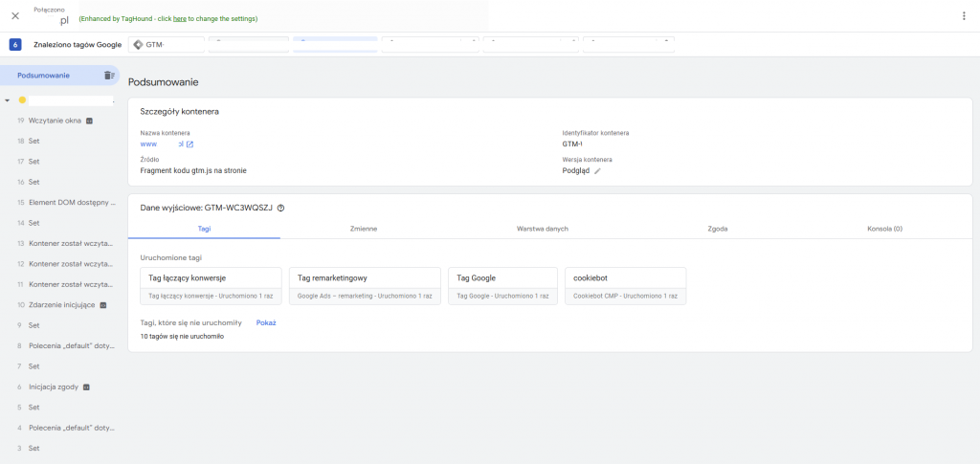The image size is (980, 464).
Task: Click the yellow page status dot
Action: (x=23, y=99)
